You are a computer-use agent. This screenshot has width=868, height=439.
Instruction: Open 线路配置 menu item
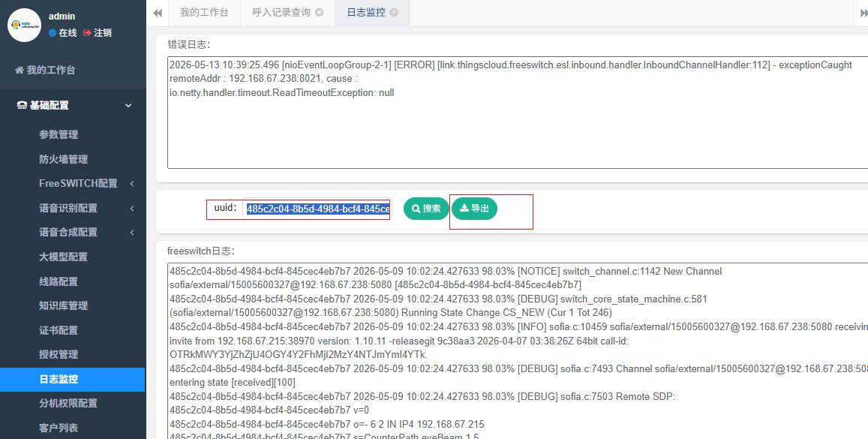[58, 281]
